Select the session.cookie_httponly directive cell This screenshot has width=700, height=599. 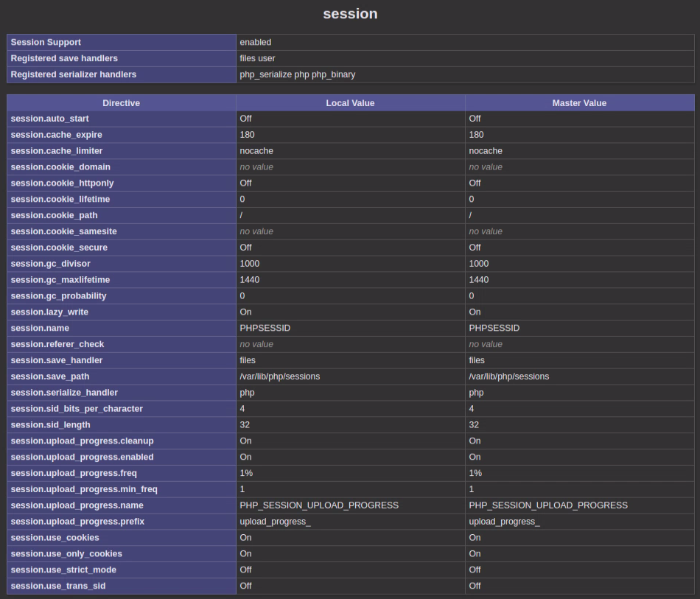[x=62, y=183]
